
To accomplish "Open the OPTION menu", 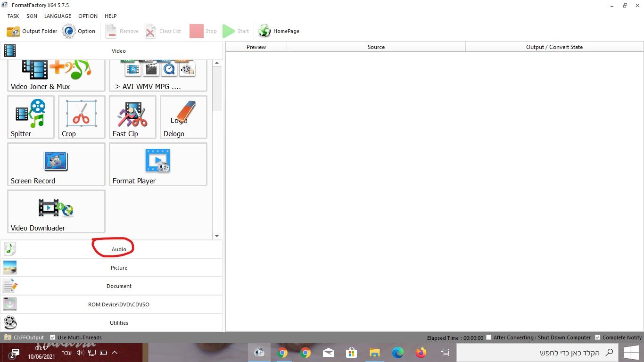I will tap(88, 16).
